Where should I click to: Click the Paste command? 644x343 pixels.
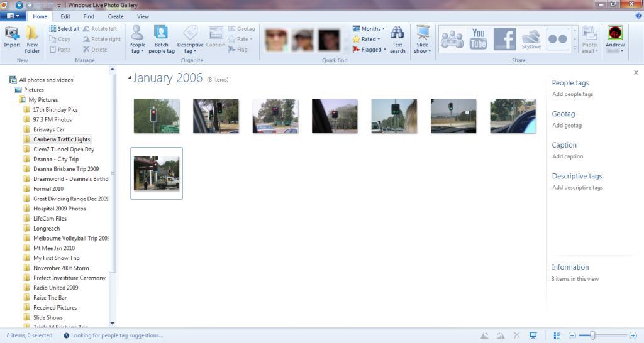pos(60,49)
